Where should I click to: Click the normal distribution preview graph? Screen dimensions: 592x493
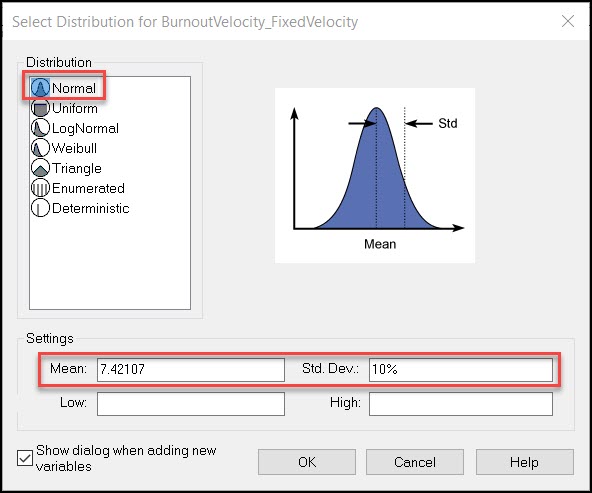tap(375, 176)
